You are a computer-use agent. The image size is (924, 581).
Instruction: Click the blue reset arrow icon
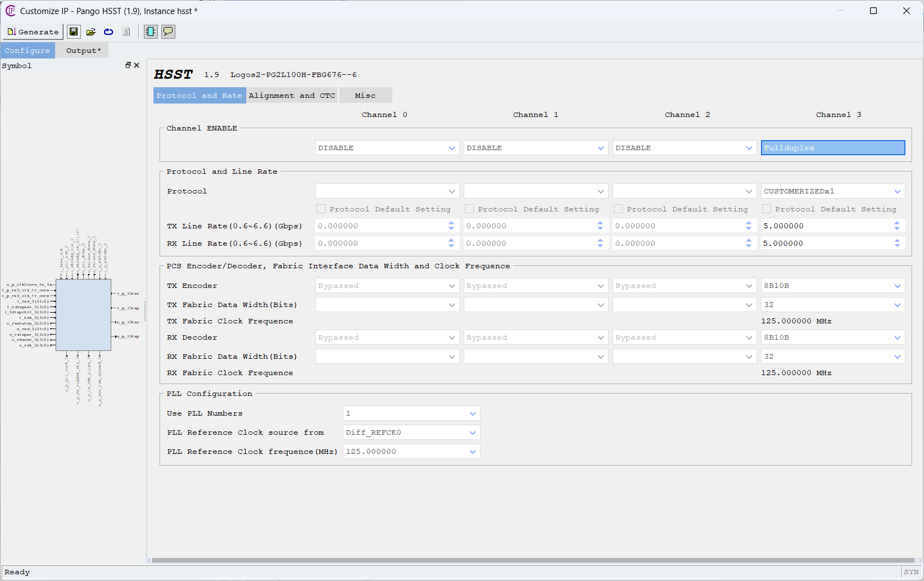108,31
